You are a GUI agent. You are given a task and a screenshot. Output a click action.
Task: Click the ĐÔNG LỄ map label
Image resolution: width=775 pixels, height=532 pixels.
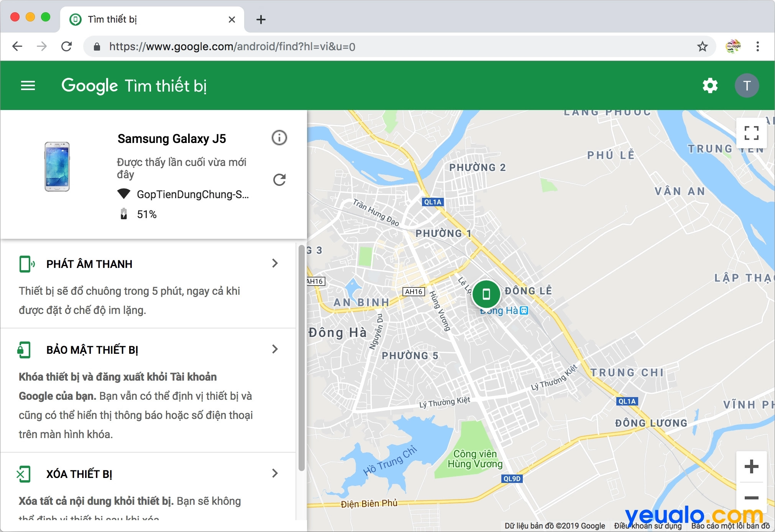(528, 291)
